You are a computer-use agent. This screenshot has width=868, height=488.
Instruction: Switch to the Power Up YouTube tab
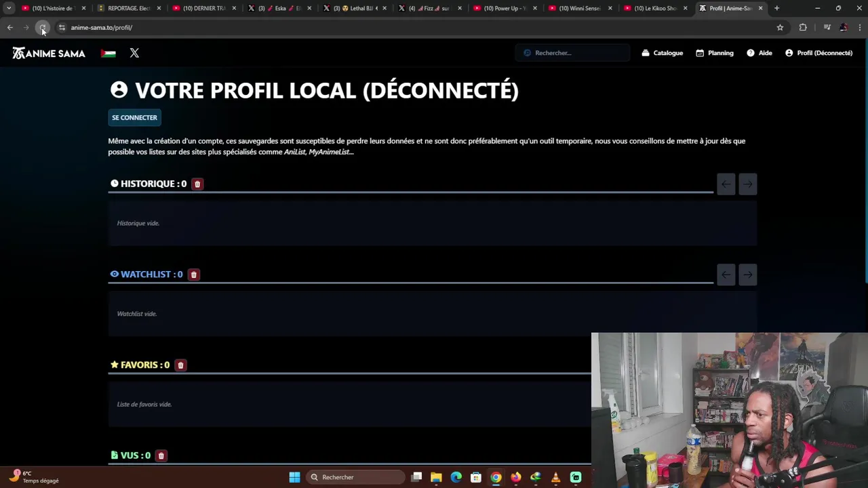pos(505,8)
